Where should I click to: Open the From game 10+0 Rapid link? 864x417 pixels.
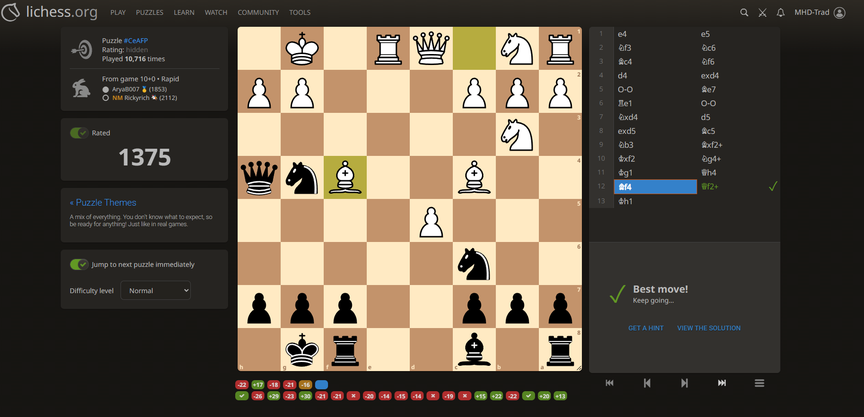point(140,79)
